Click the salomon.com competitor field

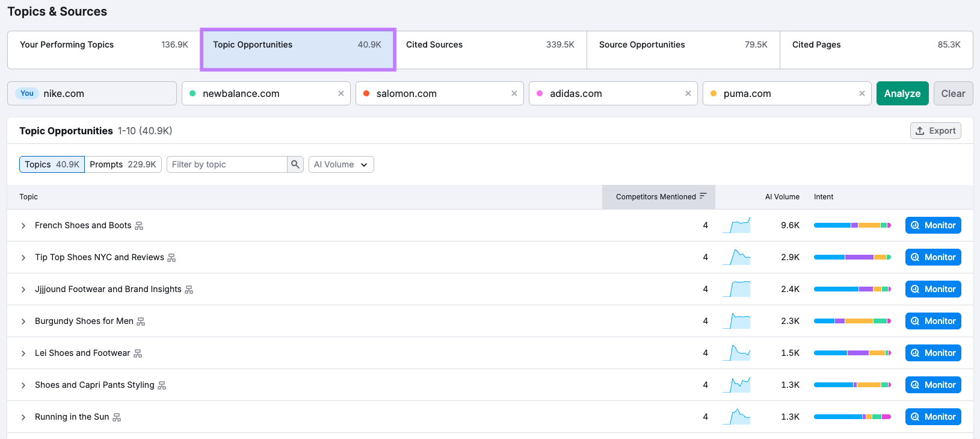click(439, 93)
